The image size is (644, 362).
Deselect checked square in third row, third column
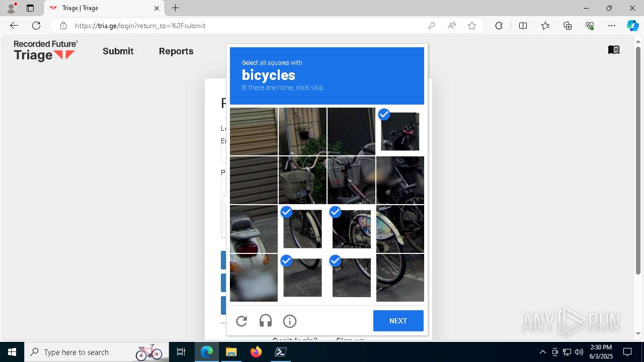point(351,229)
